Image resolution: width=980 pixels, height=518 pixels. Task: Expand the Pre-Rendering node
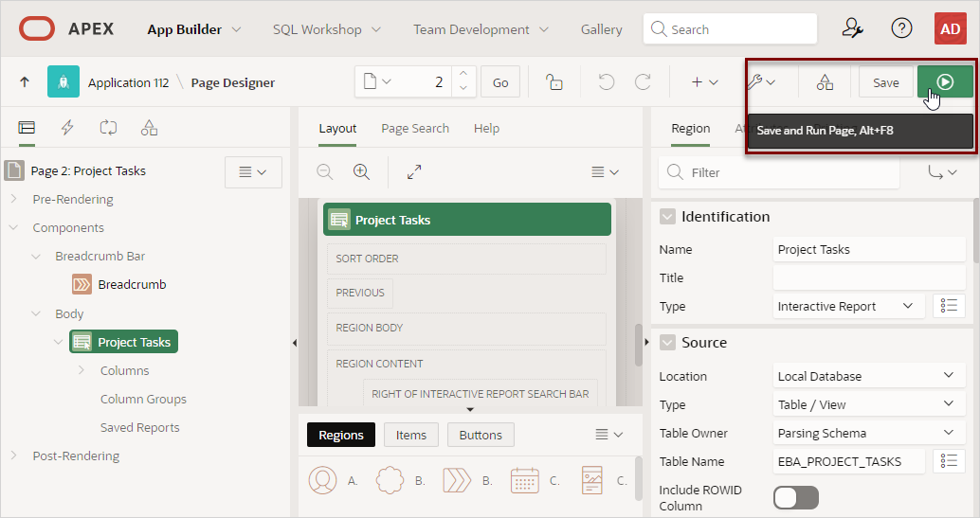coord(14,199)
